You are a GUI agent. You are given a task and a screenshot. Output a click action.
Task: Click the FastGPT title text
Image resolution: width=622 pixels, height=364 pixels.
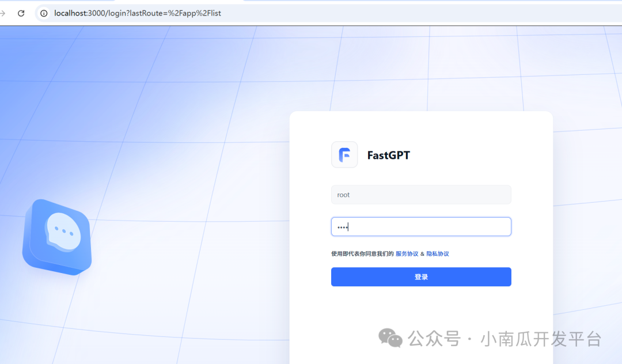pos(388,155)
